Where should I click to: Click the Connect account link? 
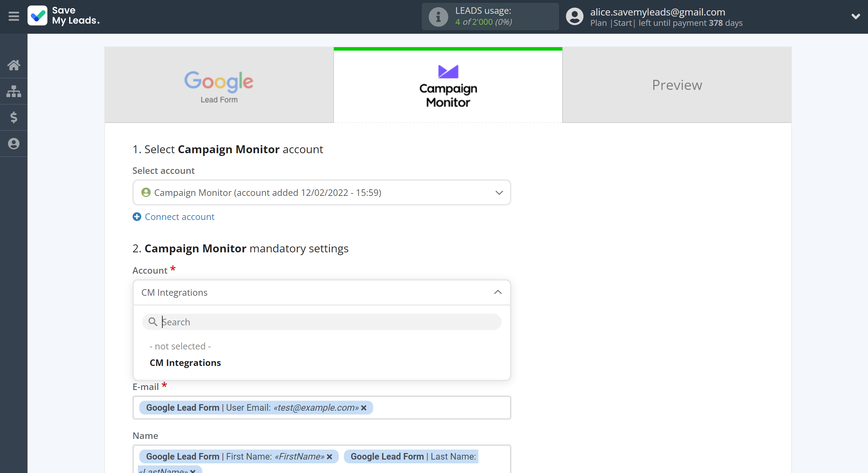(x=180, y=217)
